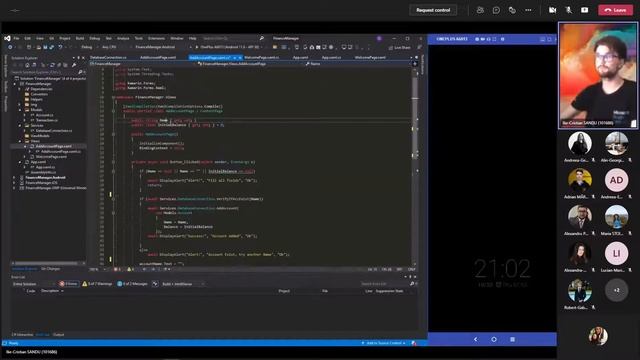This screenshot has width=640, height=360.
Task: Click the Live Share button
Action: (x=400, y=48)
